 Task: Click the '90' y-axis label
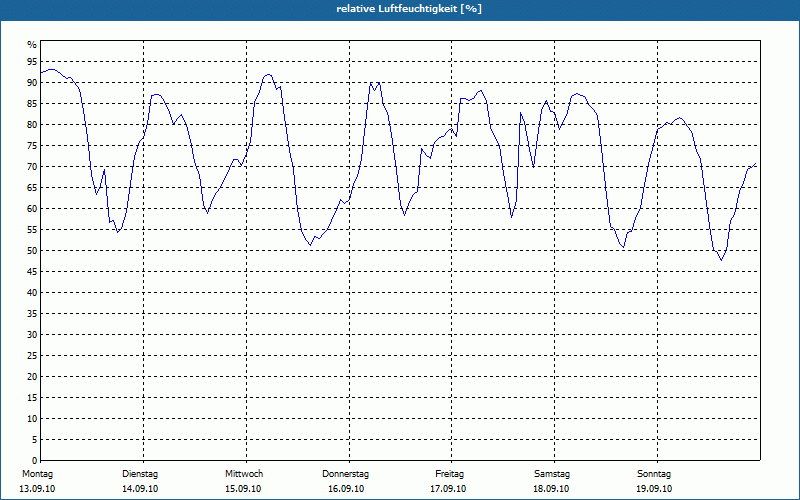32,83
